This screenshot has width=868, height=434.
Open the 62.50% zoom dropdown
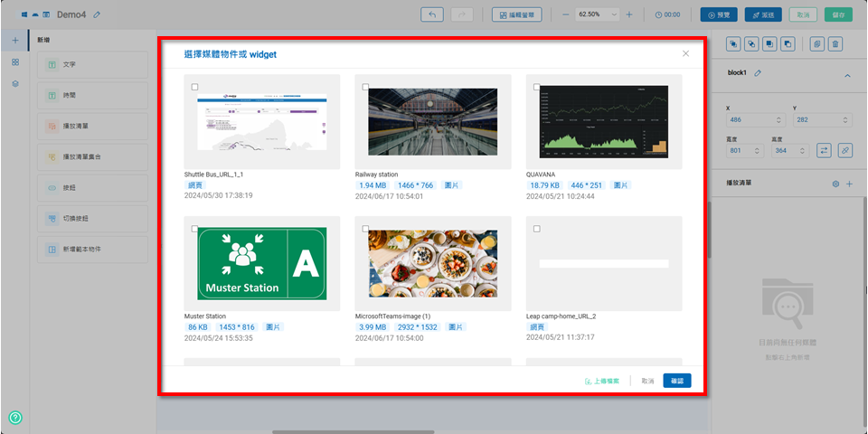point(614,14)
